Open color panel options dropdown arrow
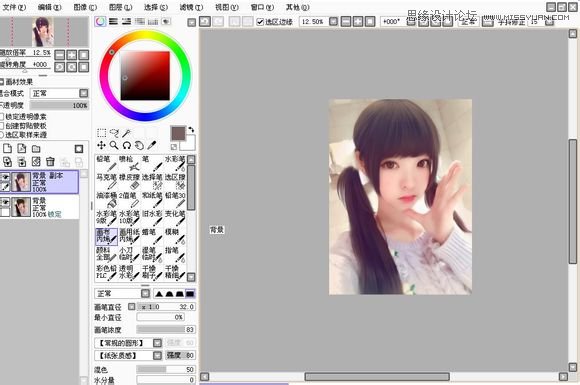Viewport: 580px width, 385px height. tap(191, 23)
